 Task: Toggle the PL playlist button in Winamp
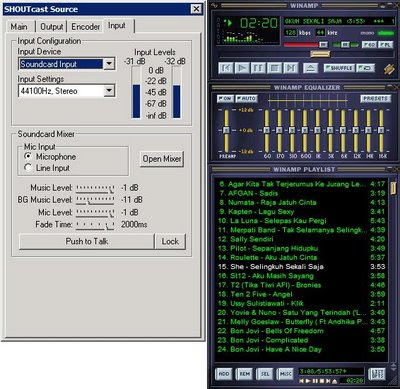[386, 44]
